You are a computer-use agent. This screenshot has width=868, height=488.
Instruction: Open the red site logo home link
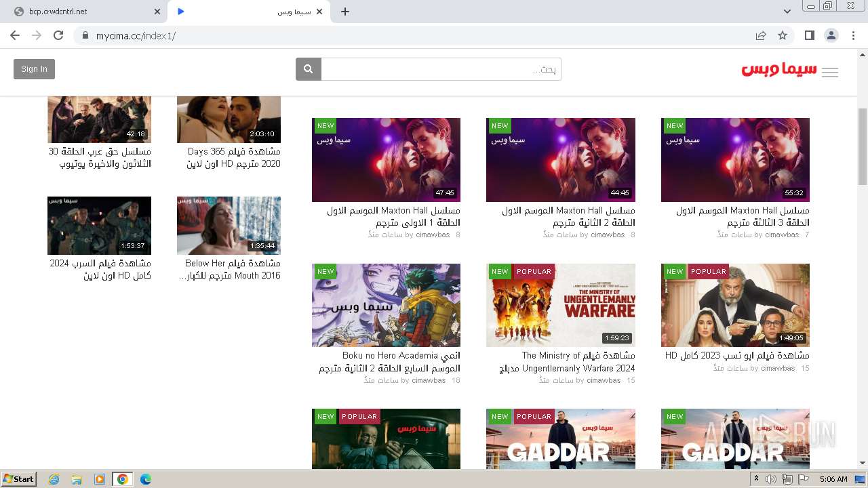(x=779, y=70)
